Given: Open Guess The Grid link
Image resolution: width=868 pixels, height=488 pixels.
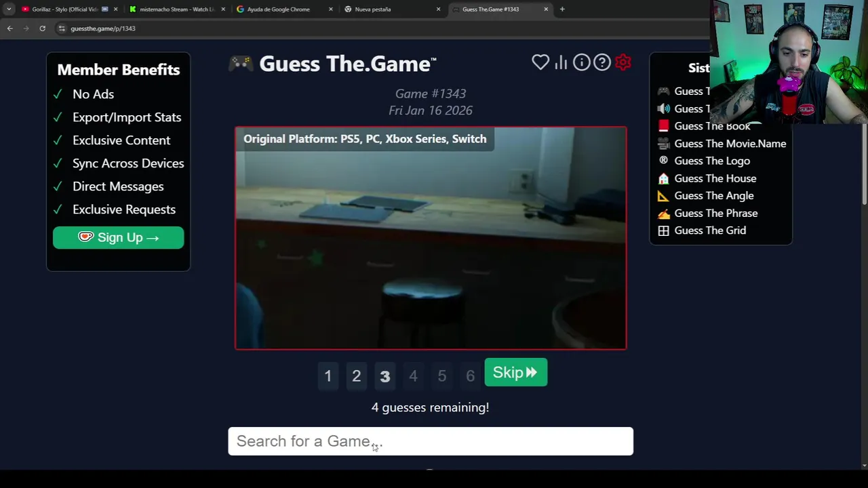Looking at the screenshot, I should click(x=710, y=230).
